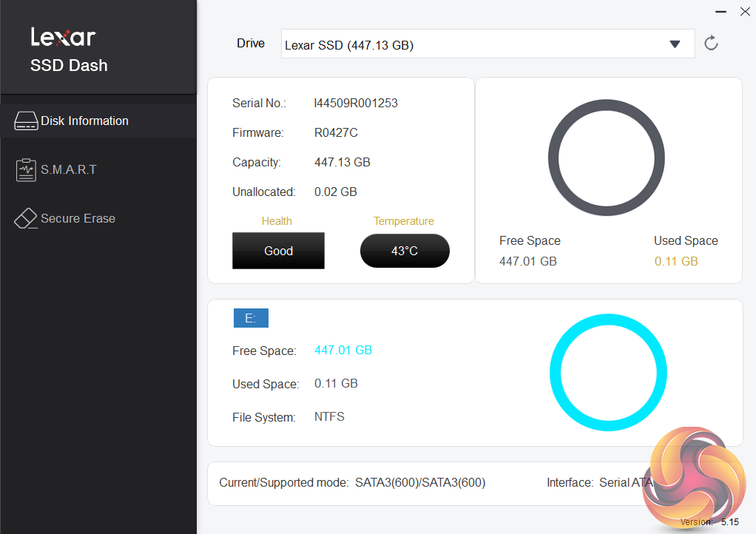Refresh the drive list with the reload icon
756x534 pixels.
point(711,44)
